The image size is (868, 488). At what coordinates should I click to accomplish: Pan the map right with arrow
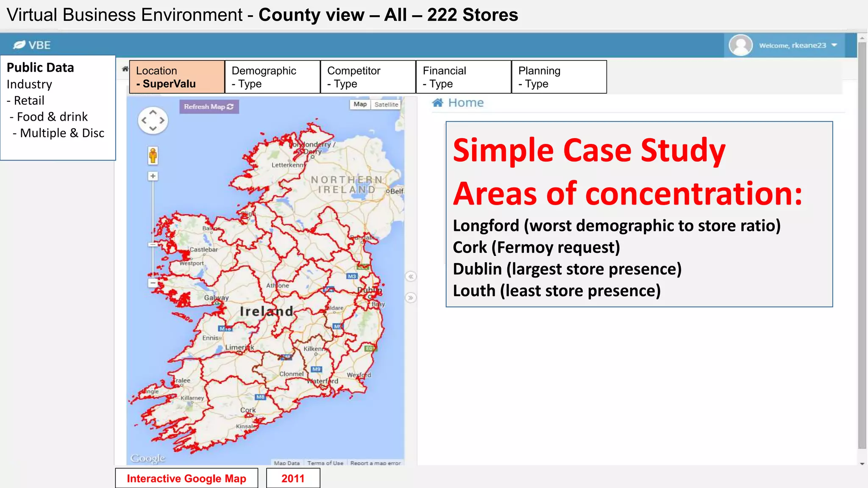tap(162, 121)
